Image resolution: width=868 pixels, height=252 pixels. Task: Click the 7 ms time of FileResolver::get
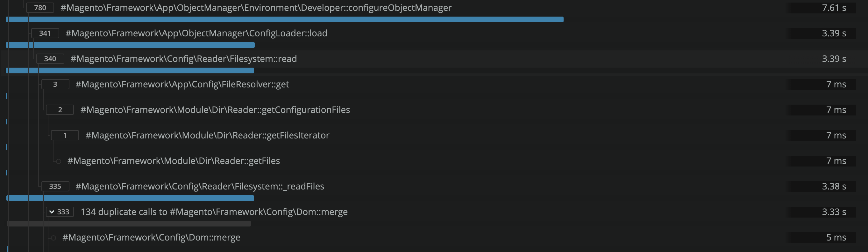[x=836, y=84]
